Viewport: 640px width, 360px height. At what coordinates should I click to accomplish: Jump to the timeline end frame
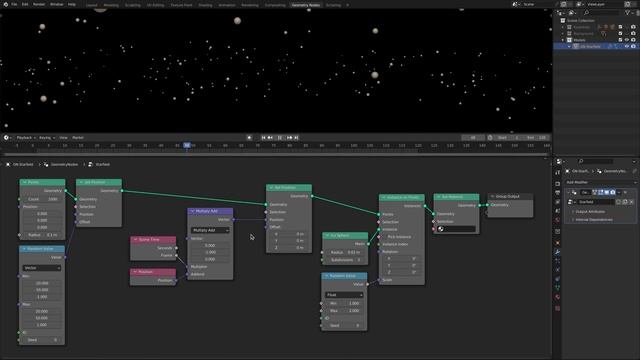296,138
